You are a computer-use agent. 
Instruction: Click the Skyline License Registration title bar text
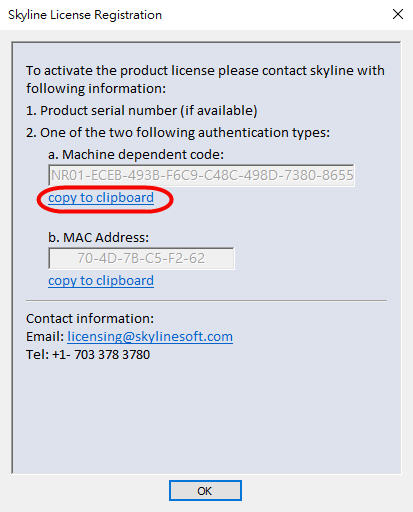tap(85, 15)
